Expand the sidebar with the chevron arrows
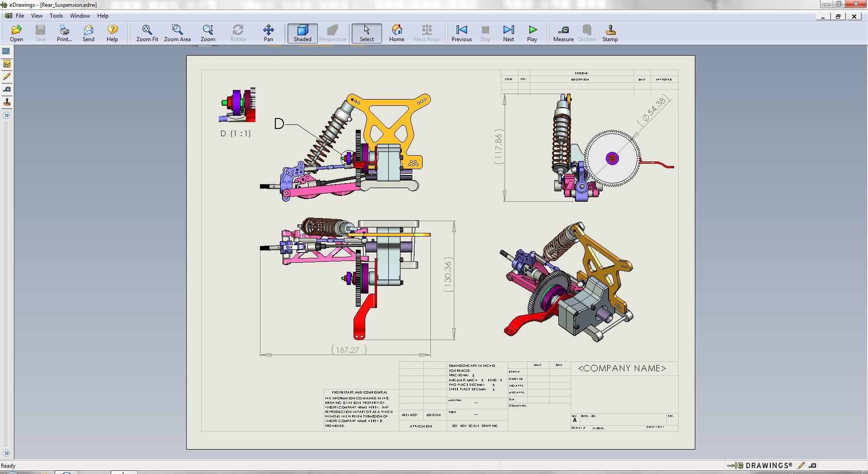This screenshot has width=868, height=474. pyautogui.click(x=6, y=115)
